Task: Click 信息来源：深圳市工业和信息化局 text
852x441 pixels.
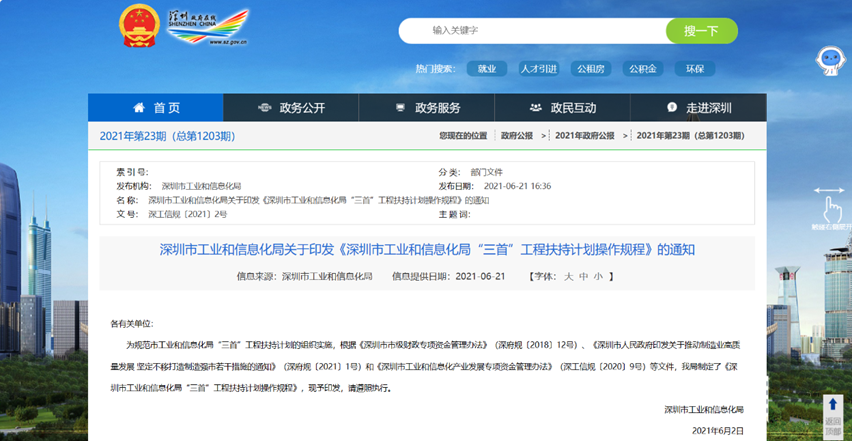Action: (x=305, y=276)
